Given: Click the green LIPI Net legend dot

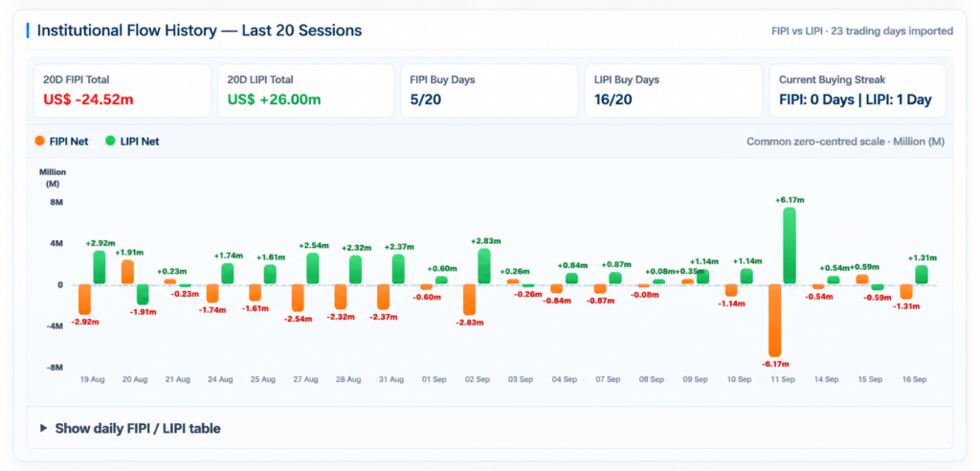Looking at the screenshot, I should coord(111,142).
